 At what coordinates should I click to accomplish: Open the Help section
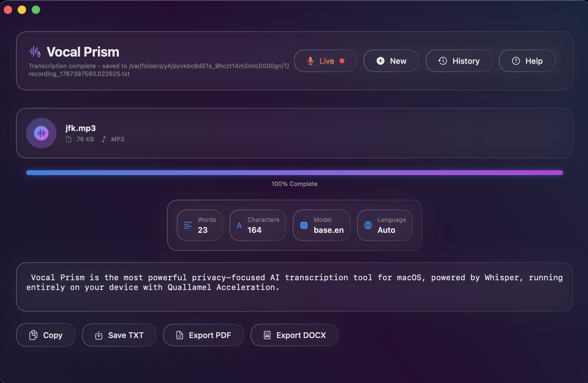click(527, 61)
